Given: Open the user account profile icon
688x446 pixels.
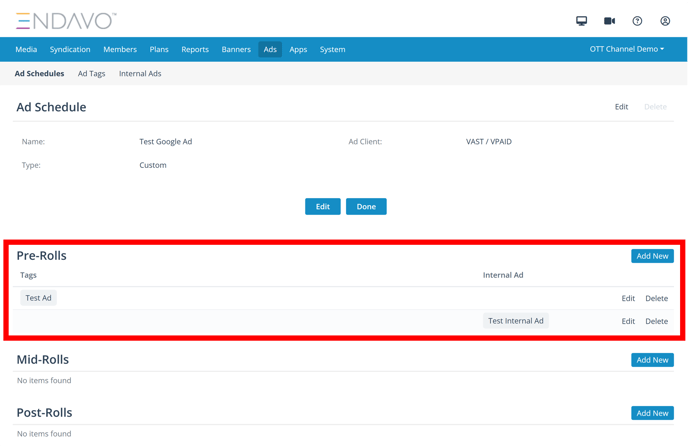Looking at the screenshot, I should [x=665, y=21].
